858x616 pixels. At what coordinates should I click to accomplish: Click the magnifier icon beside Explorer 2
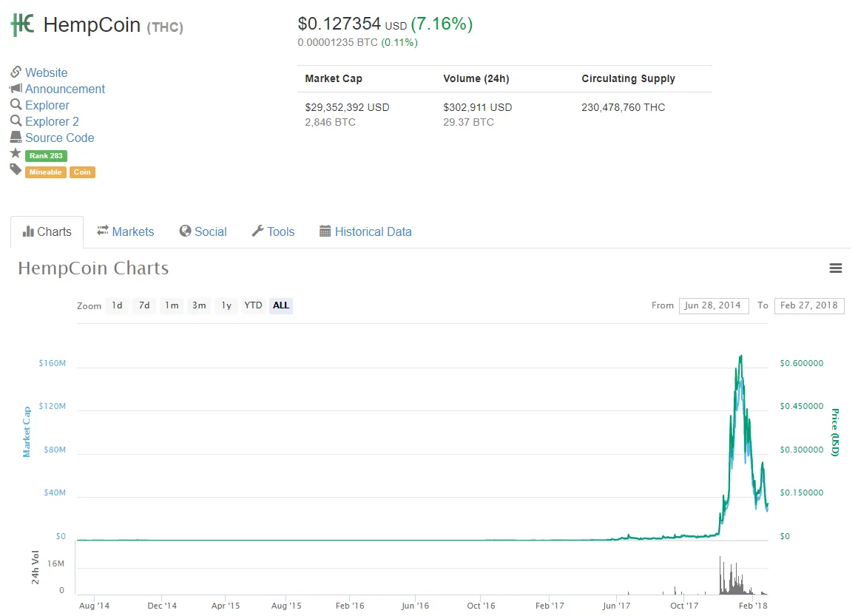[x=16, y=121]
